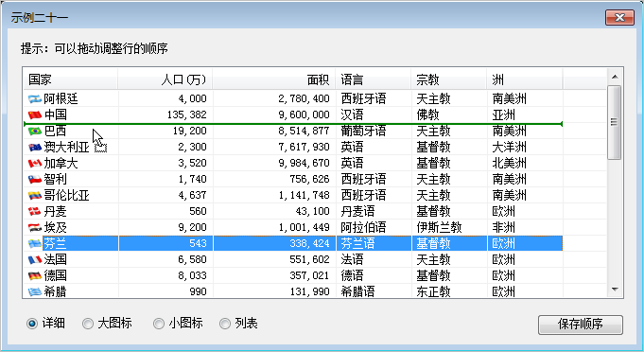644x352 pixels.
Task: Click the 葡萄牙语 language cell
Action: click(x=363, y=131)
